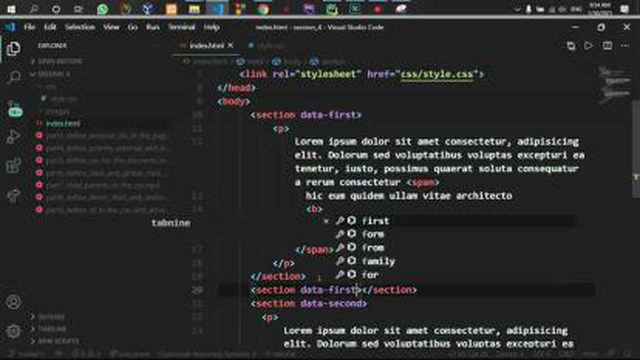Click the opening body tag line
Image resolution: width=640 pixels, height=360 pixels.
point(233,101)
